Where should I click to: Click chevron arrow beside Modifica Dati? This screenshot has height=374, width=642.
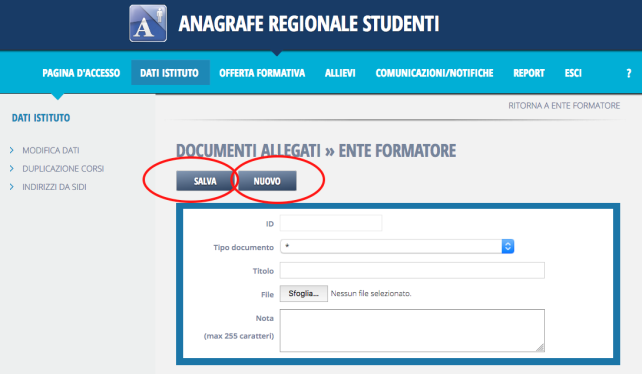(11, 150)
